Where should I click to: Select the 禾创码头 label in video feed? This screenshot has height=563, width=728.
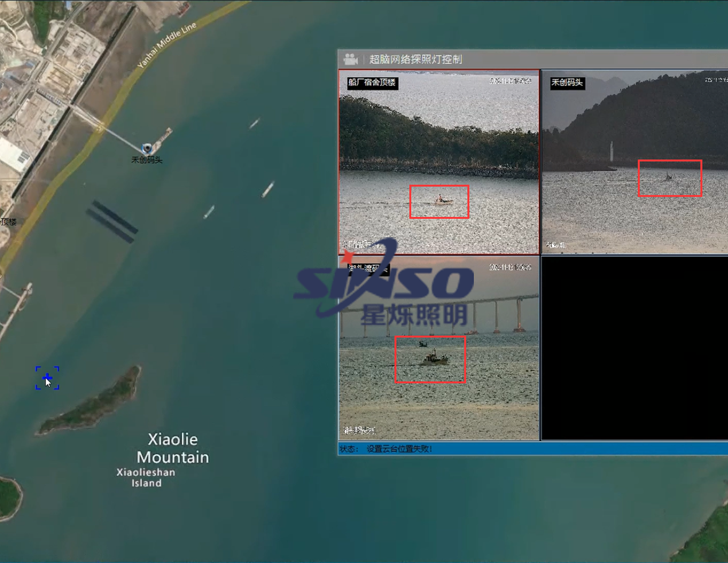coord(566,83)
